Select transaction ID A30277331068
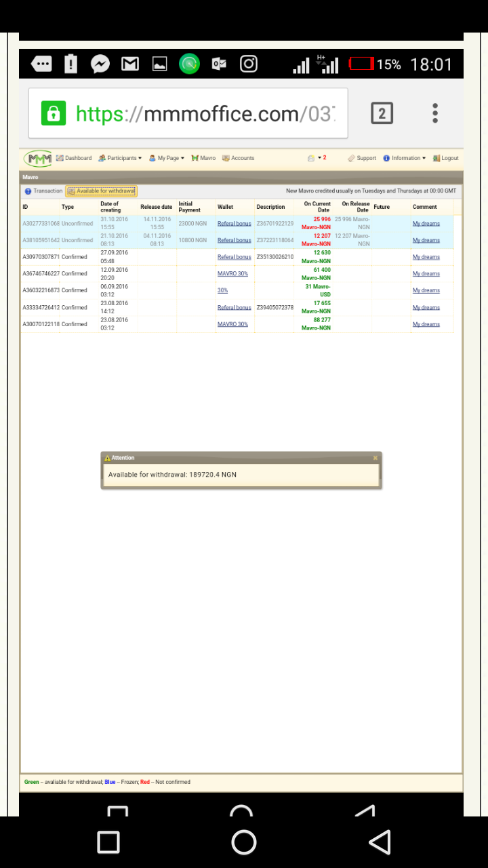 click(x=41, y=224)
